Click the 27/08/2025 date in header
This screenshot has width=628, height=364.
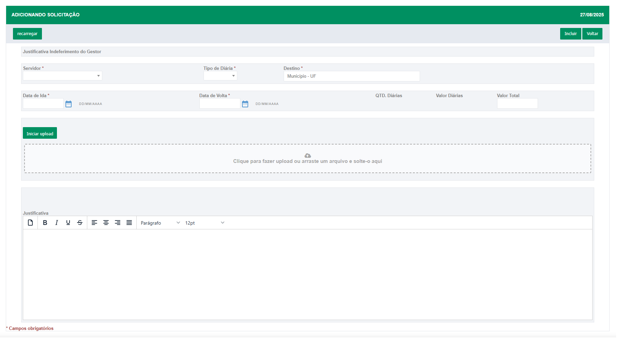592,15
